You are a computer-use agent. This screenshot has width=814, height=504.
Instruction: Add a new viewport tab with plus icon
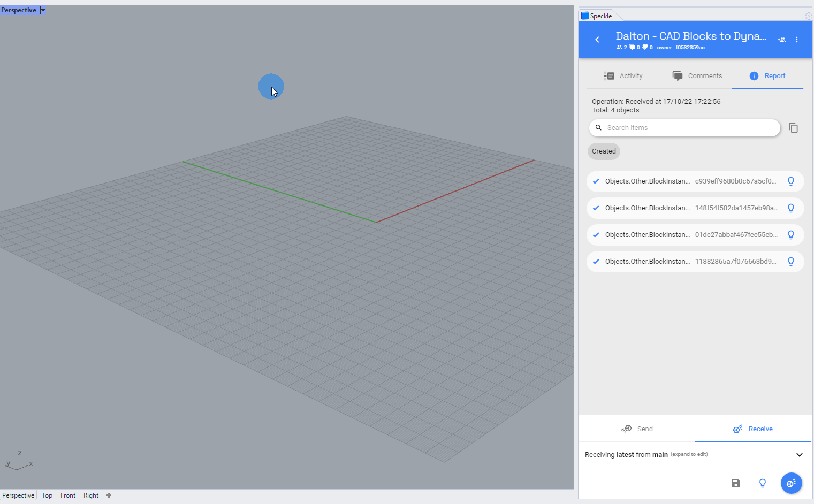pyautogui.click(x=109, y=495)
